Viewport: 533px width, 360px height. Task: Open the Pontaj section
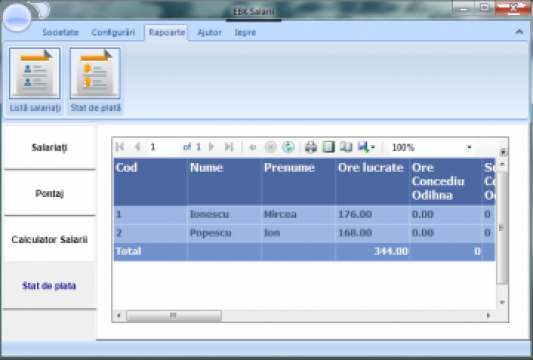(49, 193)
